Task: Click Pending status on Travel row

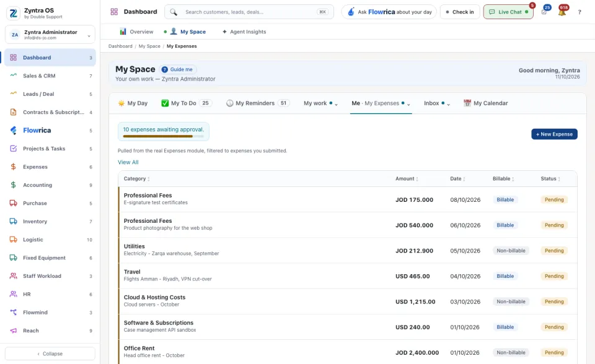Action: (554, 276)
